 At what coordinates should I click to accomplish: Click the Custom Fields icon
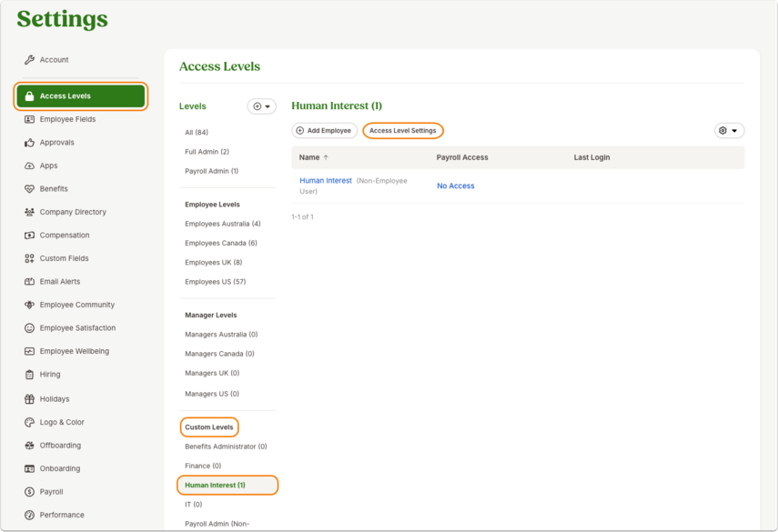click(29, 258)
